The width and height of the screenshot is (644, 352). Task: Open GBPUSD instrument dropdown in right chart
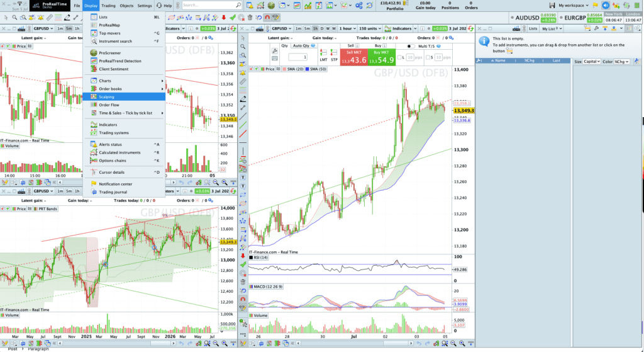tap(281, 28)
